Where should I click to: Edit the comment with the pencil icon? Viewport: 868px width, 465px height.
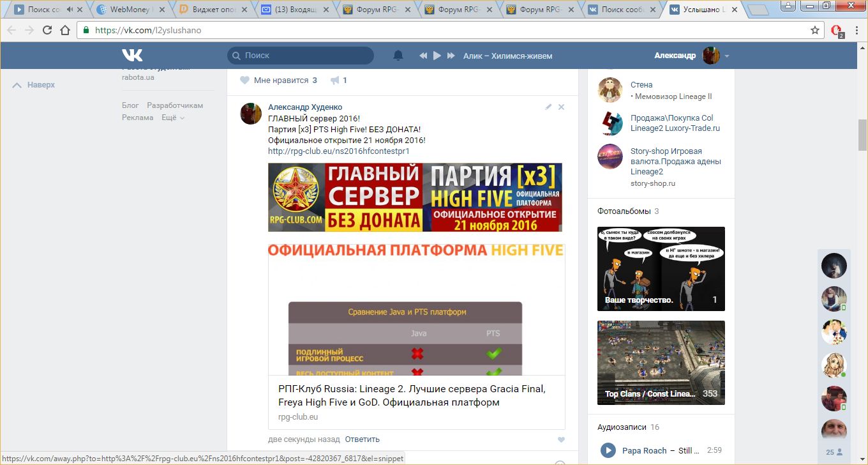point(548,107)
